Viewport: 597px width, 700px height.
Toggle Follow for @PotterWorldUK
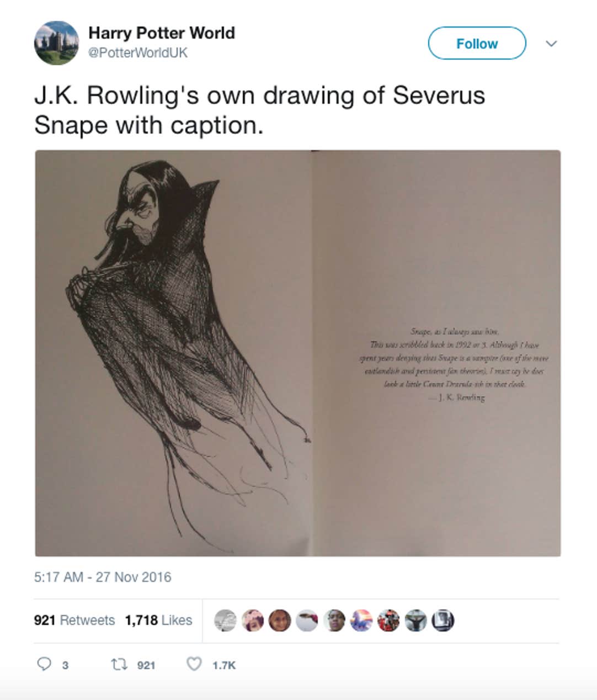tap(476, 43)
